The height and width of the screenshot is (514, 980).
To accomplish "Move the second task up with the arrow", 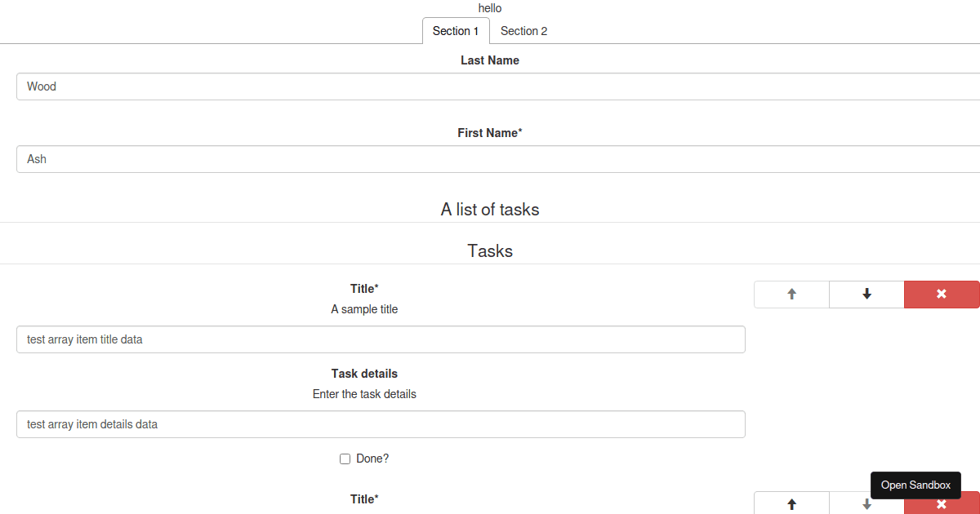I will coord(791,503).
